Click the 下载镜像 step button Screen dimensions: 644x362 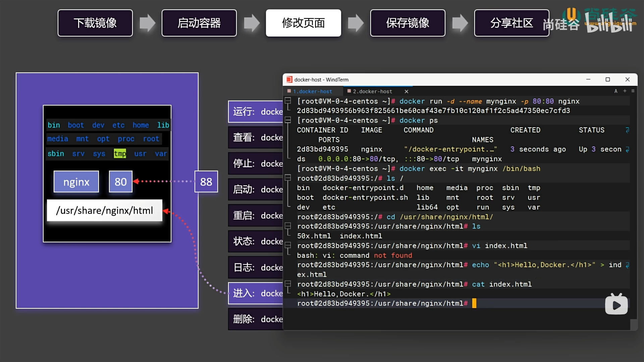coord(95,23)
